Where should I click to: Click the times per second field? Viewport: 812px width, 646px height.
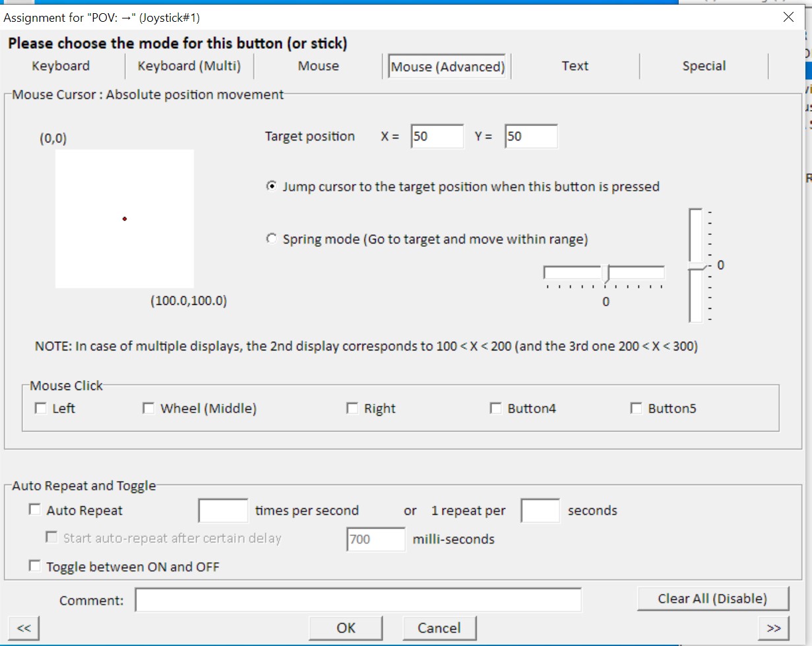point(223,511)
